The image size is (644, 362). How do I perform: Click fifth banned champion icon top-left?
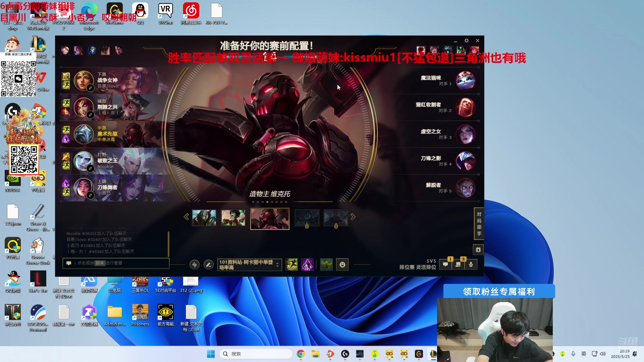pyautogui.click(x=119, y=51)
